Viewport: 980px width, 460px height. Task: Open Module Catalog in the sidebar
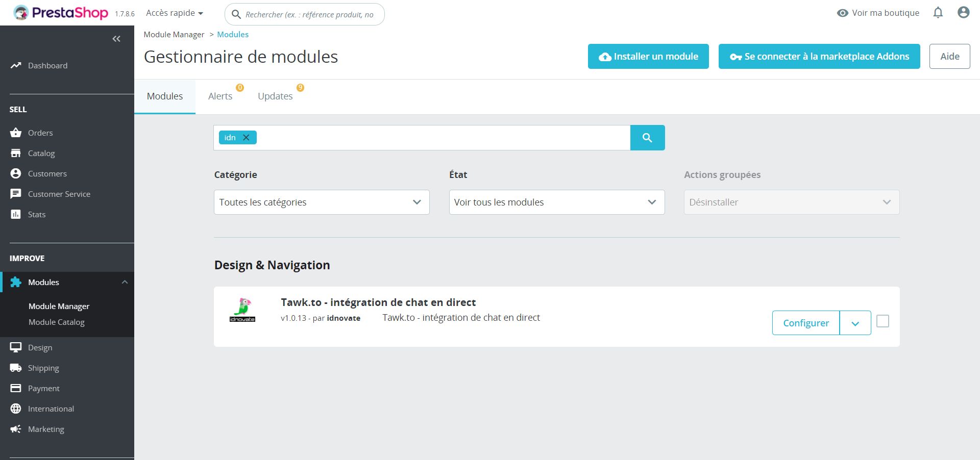57,322
